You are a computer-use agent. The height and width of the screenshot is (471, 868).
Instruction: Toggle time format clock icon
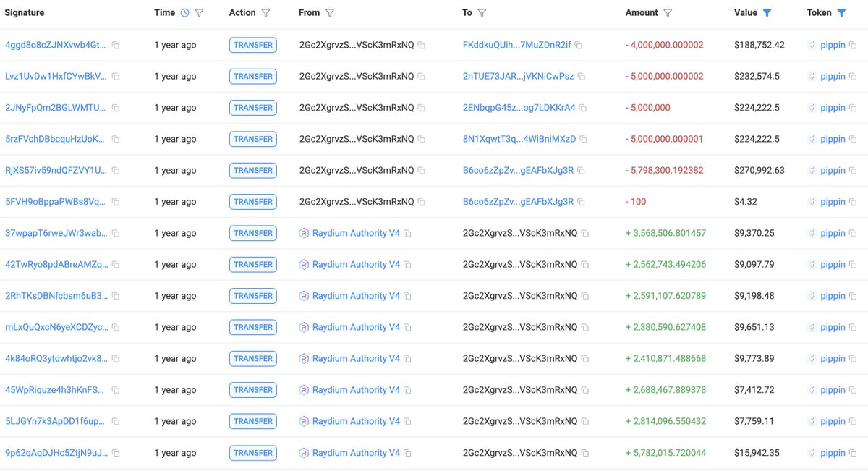click(x=184, y=13)
